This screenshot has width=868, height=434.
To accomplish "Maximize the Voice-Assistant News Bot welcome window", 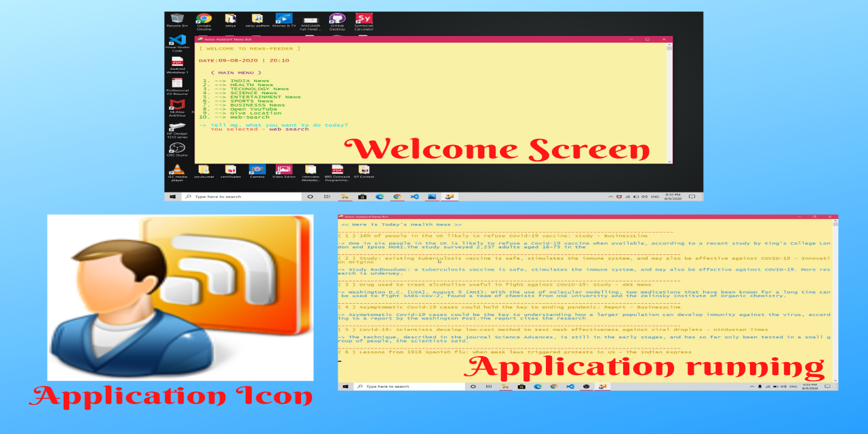I will pyautogui.click(x=648, y=39).
